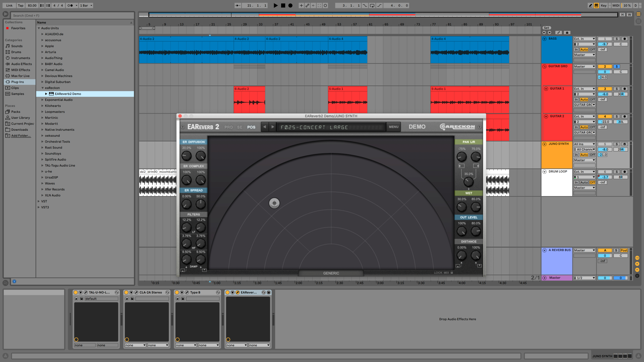The width and height of the screenshot is (644, 362).
Task: Switch to the POS tab in EAReverb
Action: pos(251,127)
